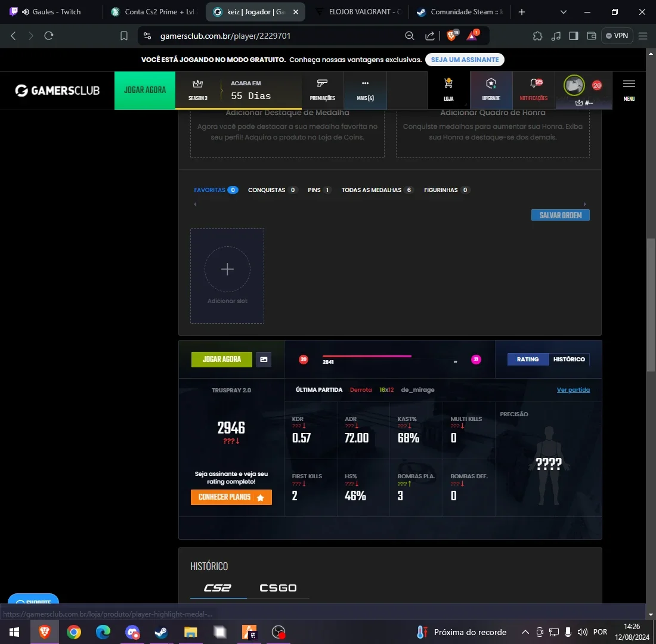The width and height of the screenshot is (656, 644).
Task: Click the red level 20 badge
Action: pos(304,359)
